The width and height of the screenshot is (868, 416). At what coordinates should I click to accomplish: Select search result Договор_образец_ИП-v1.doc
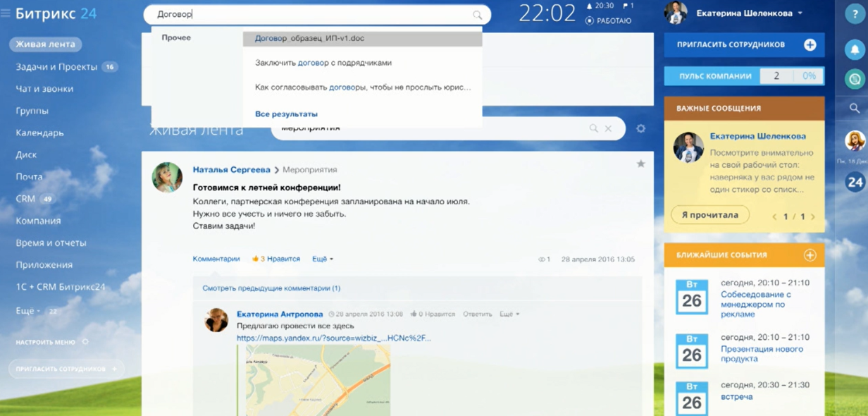click(x=362, y=38)
